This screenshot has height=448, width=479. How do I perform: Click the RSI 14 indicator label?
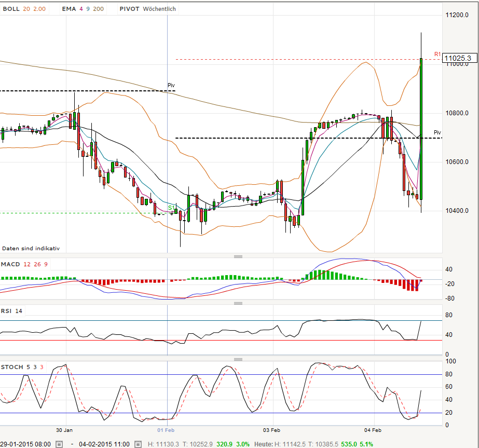[11, 311]
